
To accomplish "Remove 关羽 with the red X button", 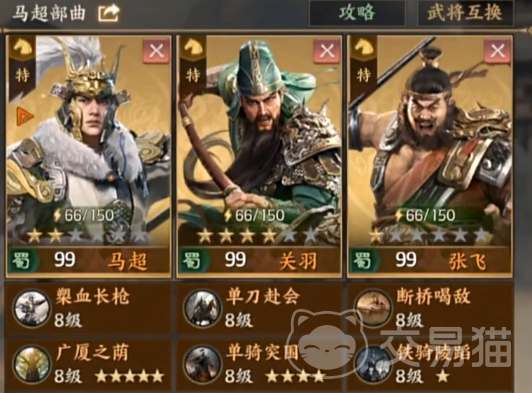I will point(327,51).
